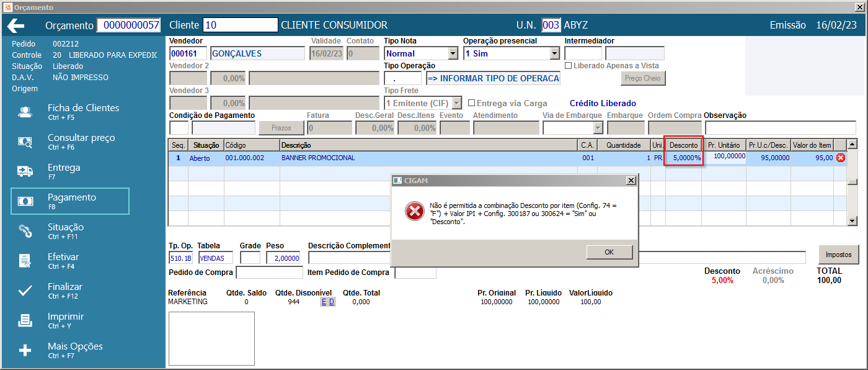
Task: Click the Preço Cheio button
Action: point(643,78)
